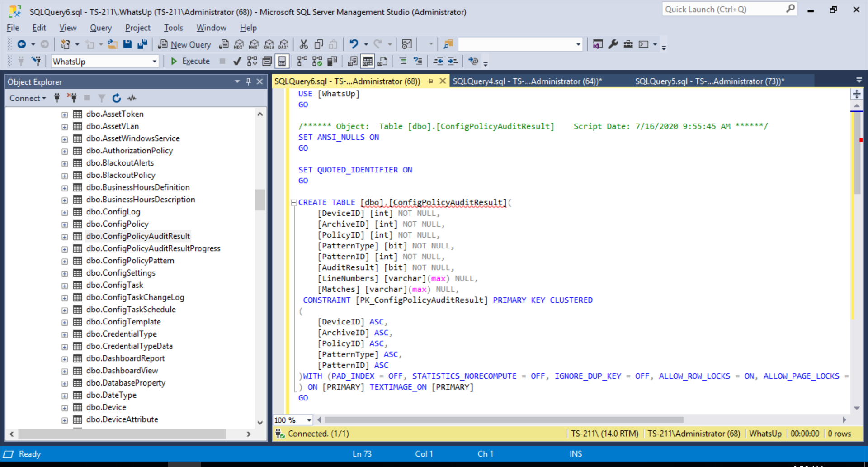Open a New Query window

[x=184, y=44]
